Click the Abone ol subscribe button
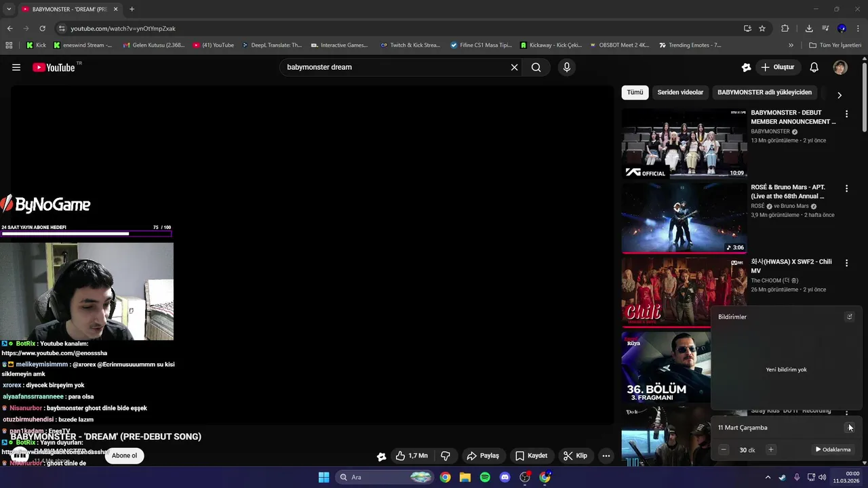868x488 pixels. [124, 455]
